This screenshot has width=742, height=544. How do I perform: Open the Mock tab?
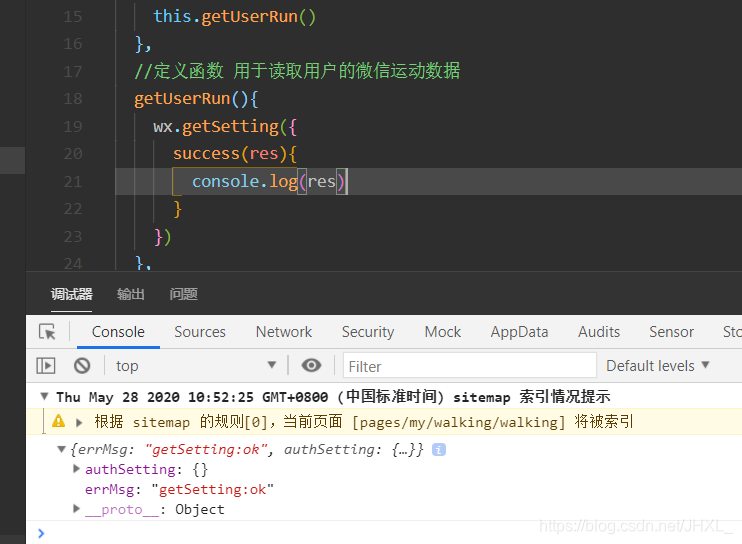tap(442, 332)
